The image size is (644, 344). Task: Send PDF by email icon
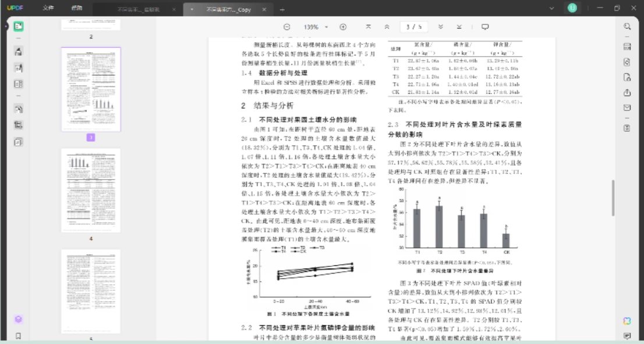[x=627, y=108]
